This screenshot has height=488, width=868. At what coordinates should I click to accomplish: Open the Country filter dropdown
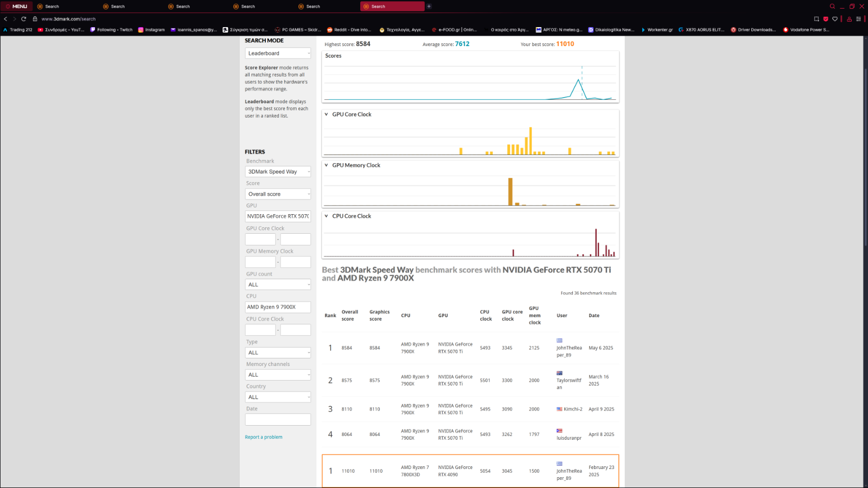tap(278, 397)
